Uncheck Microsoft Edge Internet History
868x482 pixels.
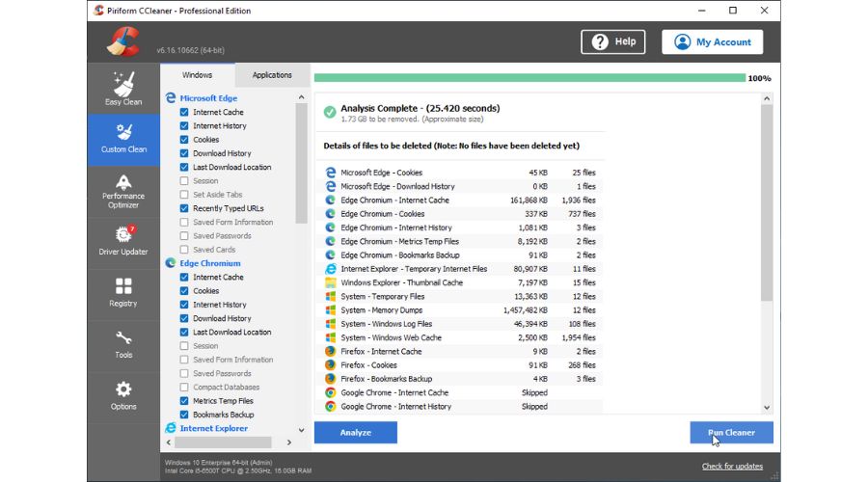tap(184, 125)
